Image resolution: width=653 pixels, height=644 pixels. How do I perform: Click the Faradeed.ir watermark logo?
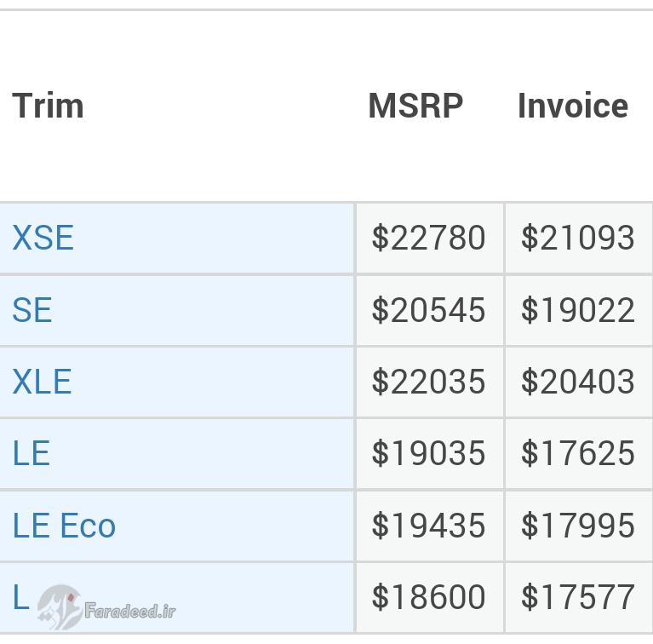pos(106,607)
